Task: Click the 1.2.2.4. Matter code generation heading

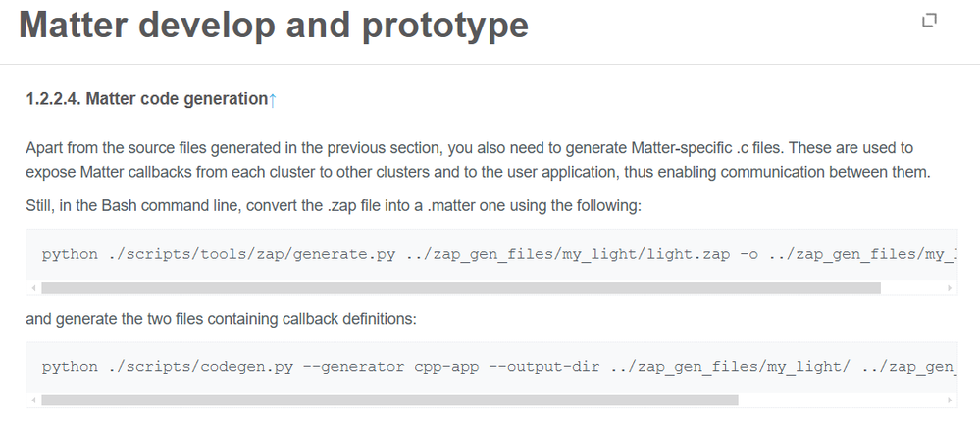Action: pos(147,99)
